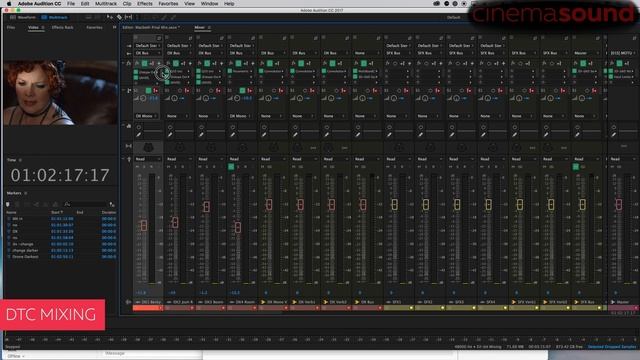Click the 01:02:17:17 timecode display
The height and width of the screenshot is (360, 640).
coord(60,175)
